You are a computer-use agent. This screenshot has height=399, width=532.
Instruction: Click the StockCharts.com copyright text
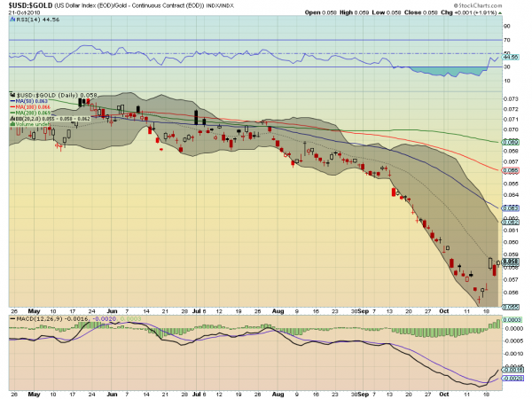point(478,5)
